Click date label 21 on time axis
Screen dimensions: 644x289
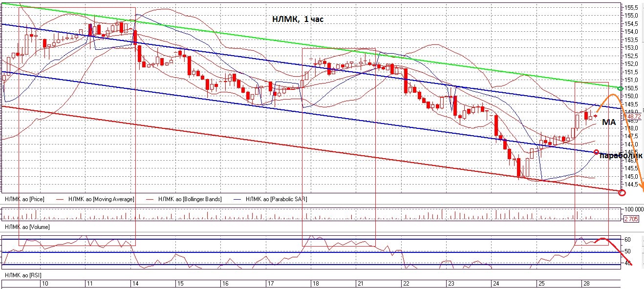point(360,283)
